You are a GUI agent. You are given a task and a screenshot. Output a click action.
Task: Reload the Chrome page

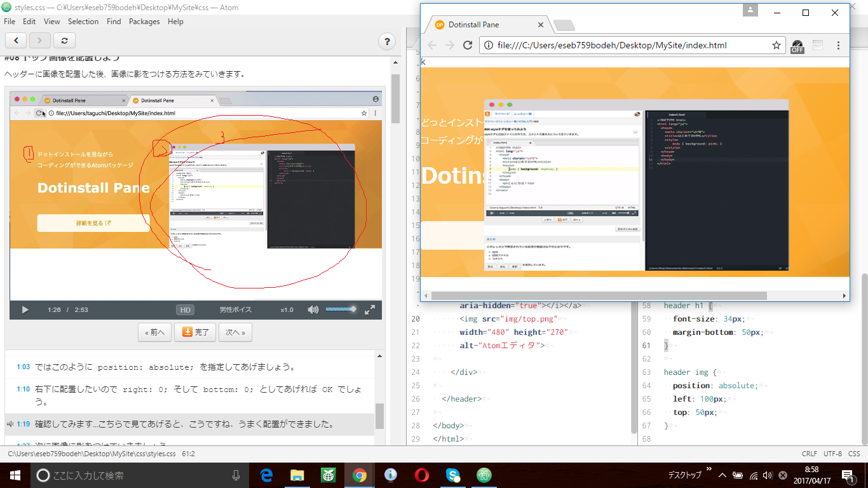pyautogui.click(x=467, y=45)
